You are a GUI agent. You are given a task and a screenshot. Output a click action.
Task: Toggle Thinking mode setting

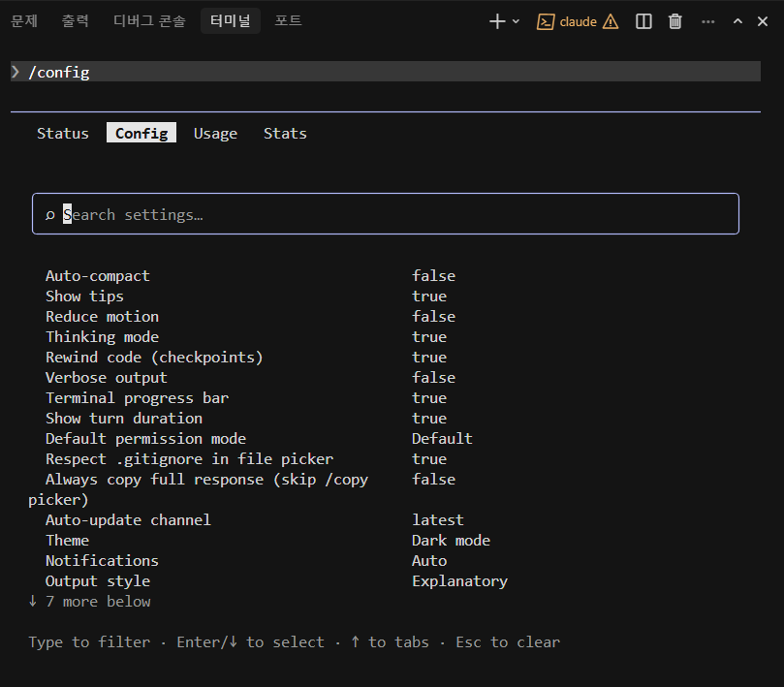(102, 337)
